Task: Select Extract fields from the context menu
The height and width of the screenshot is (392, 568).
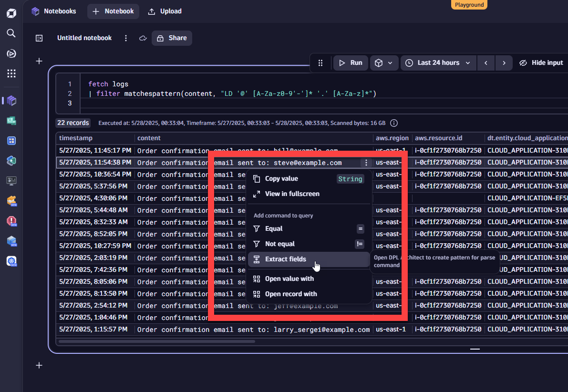Action: tap(286, 259)
